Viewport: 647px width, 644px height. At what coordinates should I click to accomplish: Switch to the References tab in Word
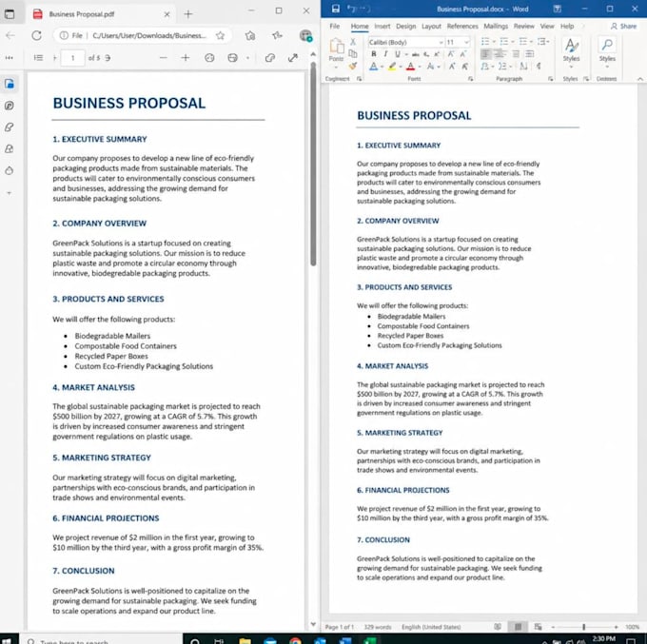tap(462, 26)
